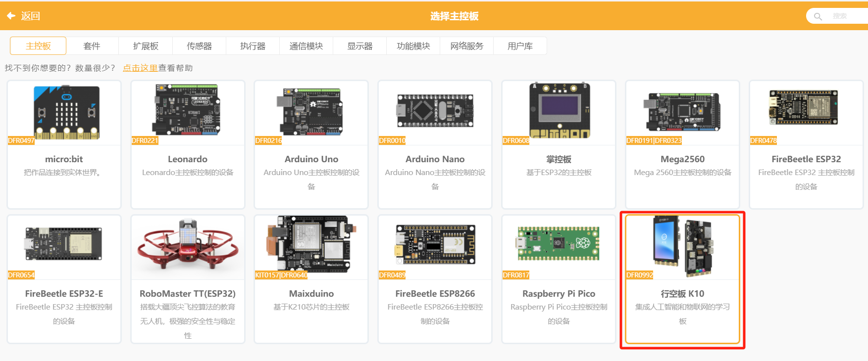This screenshot has width=868, height=361.
Task: Click the Arduino Uno title
Action: point(311,159)
